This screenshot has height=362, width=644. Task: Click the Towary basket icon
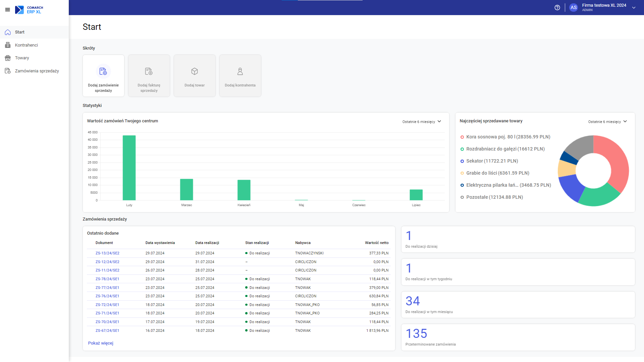pos(8,58)
